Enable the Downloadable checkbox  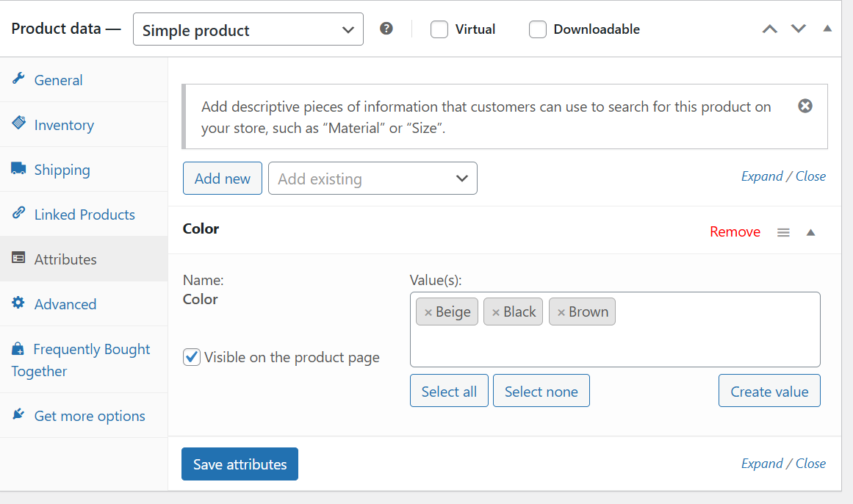538,29
